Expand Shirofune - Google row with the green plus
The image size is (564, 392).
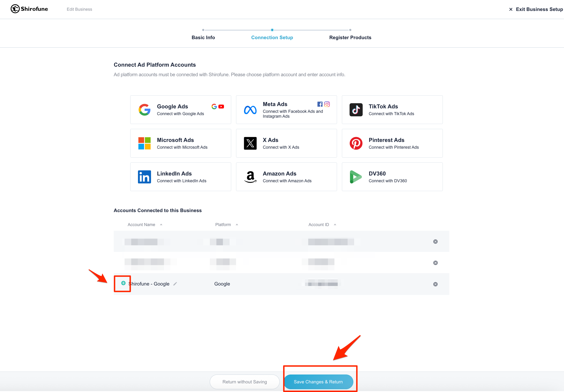[123, 283]
